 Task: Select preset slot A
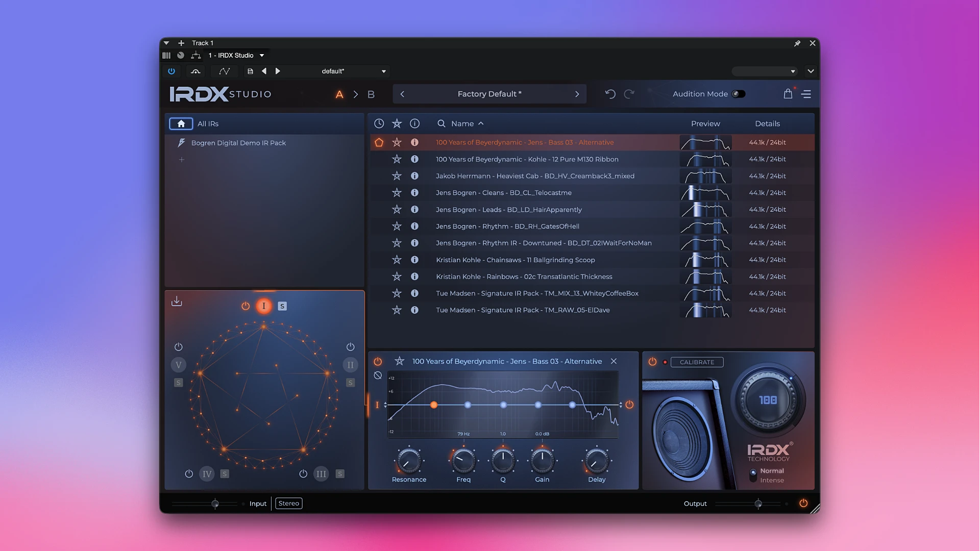339,94
